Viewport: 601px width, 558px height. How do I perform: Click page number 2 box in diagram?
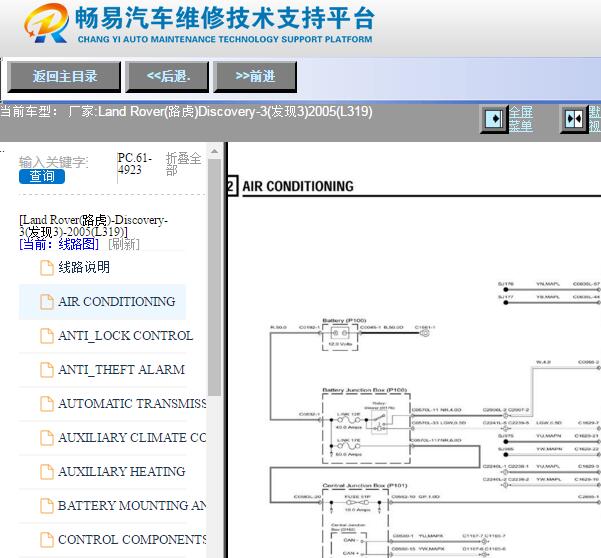coord(232,186)
